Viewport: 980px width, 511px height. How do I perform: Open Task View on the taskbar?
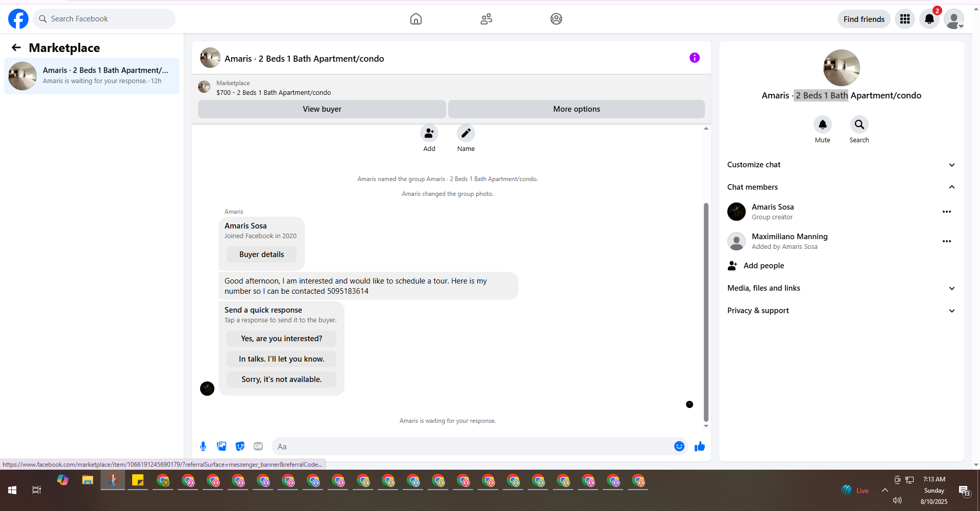pyautogui.click(x=37, y=490)
